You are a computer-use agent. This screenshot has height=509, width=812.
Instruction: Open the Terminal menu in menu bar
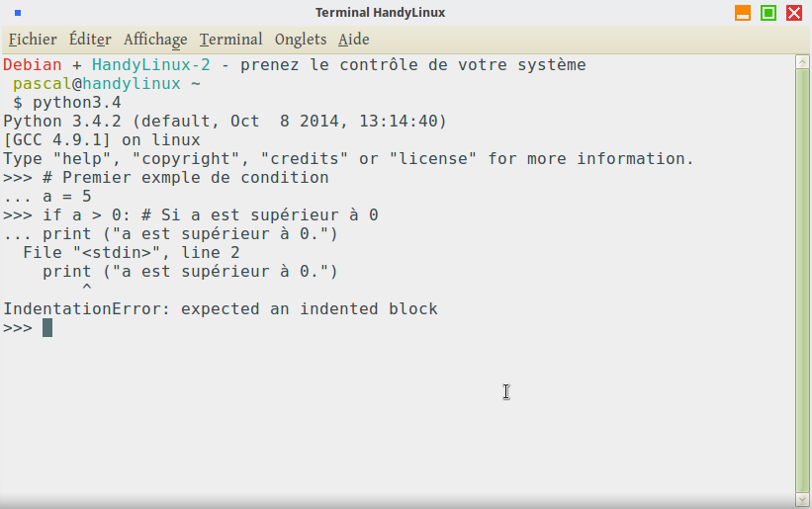230,40
